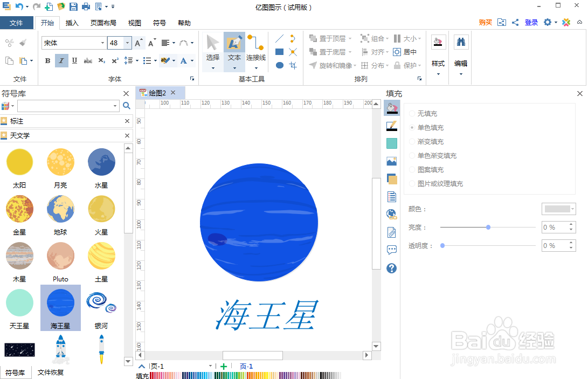Open the font name dropdown 宋体

[x=102, y=43]
